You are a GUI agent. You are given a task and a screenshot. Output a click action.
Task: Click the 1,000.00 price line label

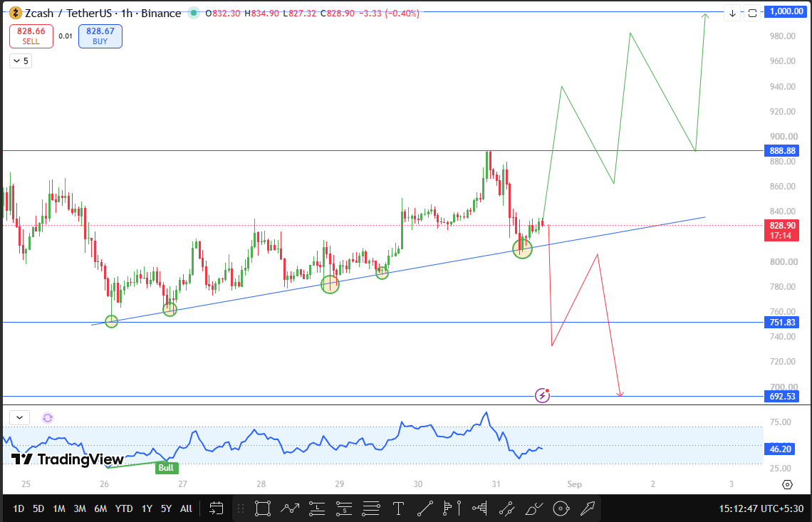(786, 11)
